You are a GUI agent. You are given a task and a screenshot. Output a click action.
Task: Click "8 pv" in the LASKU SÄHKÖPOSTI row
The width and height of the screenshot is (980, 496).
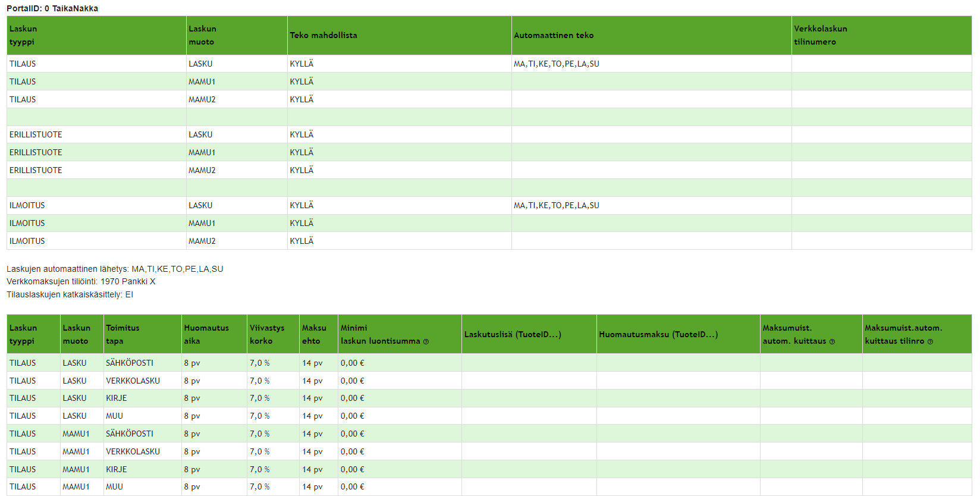(192, 363)
